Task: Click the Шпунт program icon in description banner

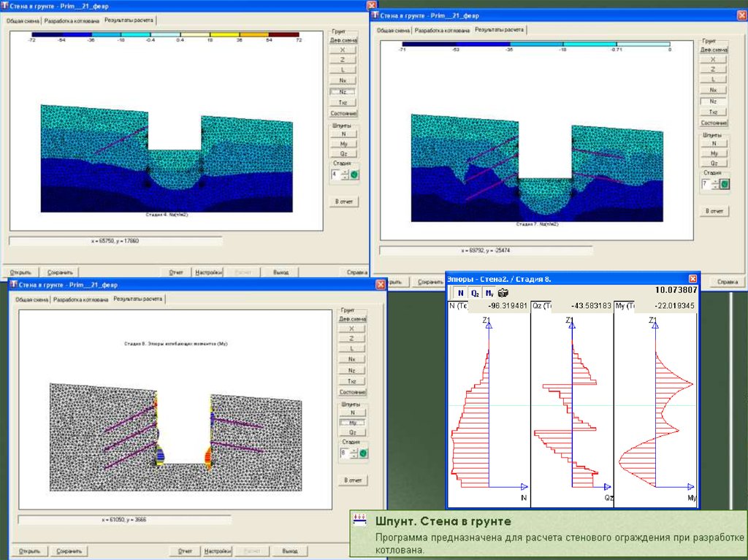Action: pos(359,519)
